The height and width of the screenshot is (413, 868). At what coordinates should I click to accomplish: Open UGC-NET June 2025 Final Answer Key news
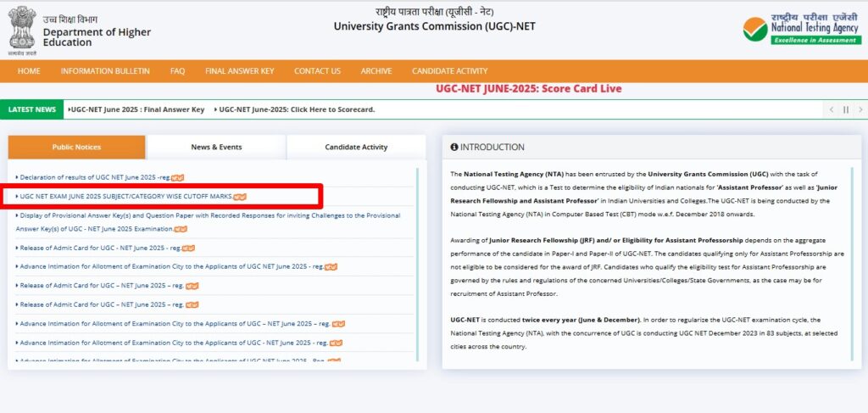(x=136, y=109)
